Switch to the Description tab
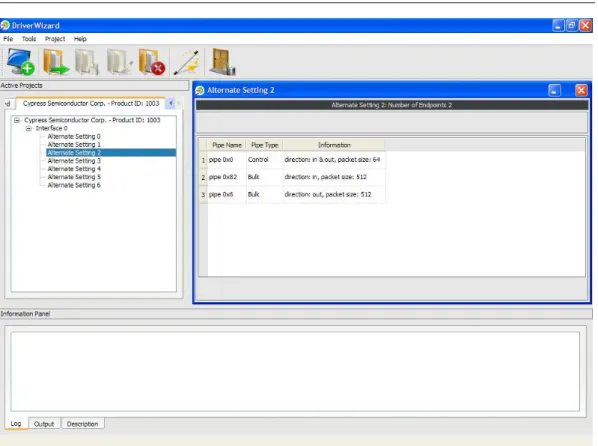This screenshot has width=598, height=446. (x=82, y=424)
